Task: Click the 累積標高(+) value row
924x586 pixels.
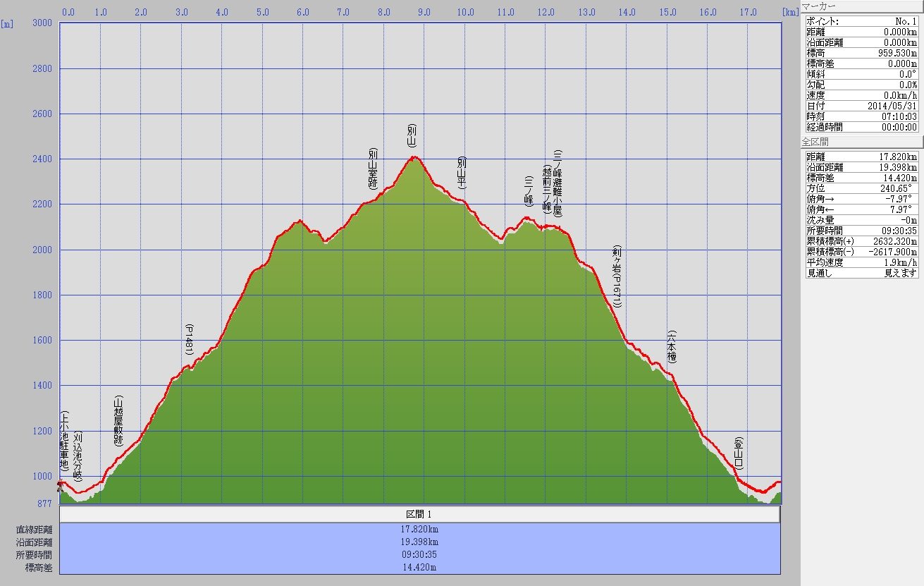Action: click(x=862, y=241)
